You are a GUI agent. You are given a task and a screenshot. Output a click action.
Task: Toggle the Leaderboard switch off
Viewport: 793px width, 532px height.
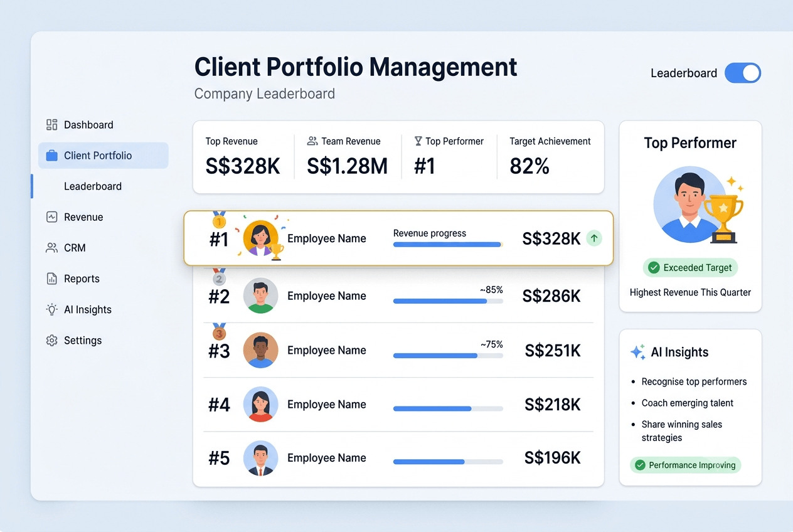coord(743,73)
